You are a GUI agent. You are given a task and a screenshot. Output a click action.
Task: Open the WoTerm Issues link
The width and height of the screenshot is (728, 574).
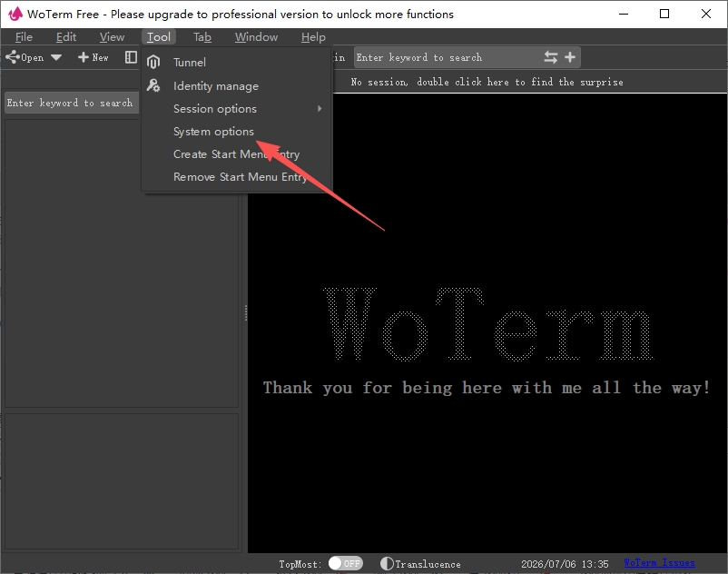click(659, 563)
